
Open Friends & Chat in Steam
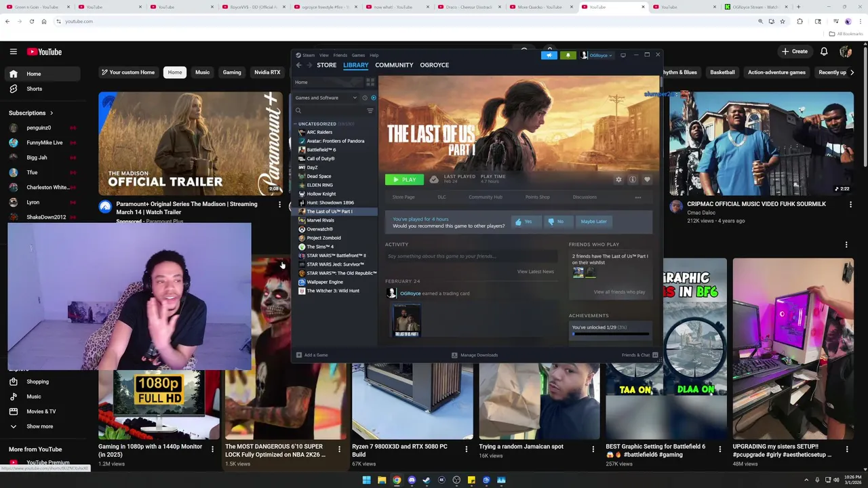pos(639,355)
